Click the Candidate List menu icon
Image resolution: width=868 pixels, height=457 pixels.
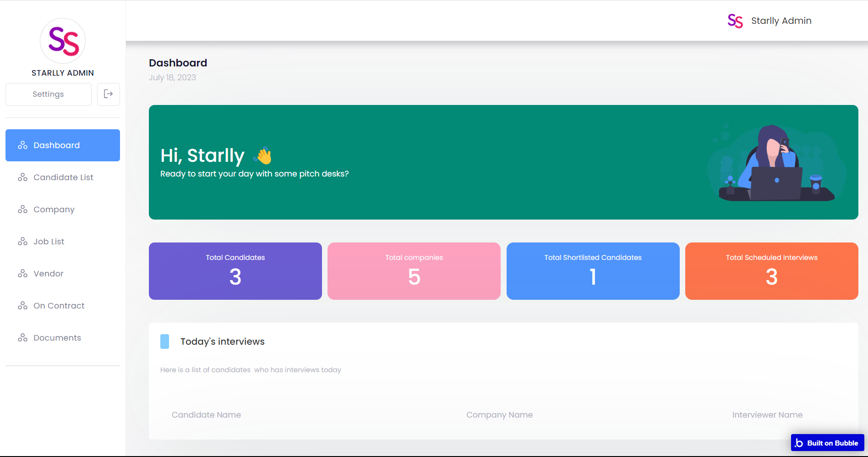click(x=23, y=177)
